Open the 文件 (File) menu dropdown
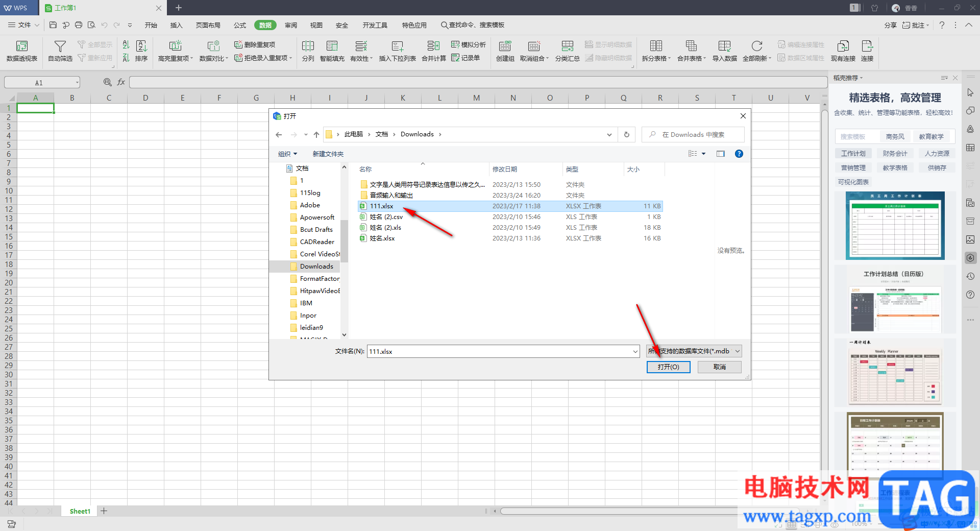The image size is (980, 531). (24, 25)
